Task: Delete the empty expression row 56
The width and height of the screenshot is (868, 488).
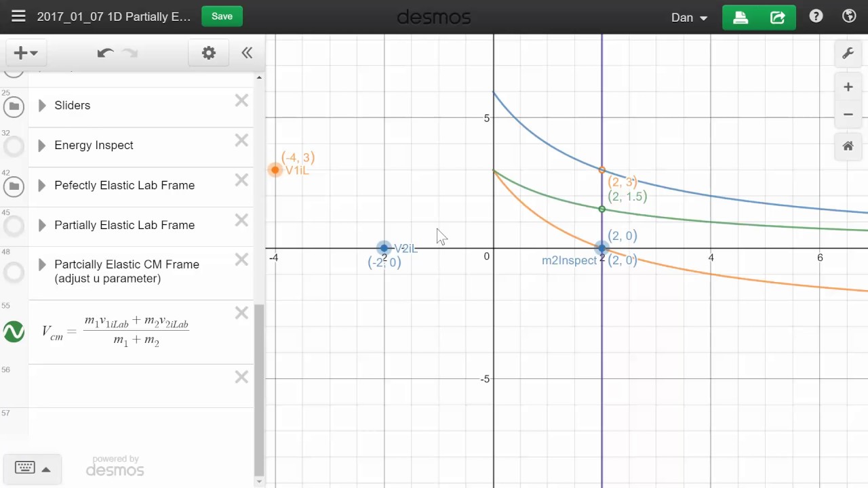Action: click(x=241, y=377)
